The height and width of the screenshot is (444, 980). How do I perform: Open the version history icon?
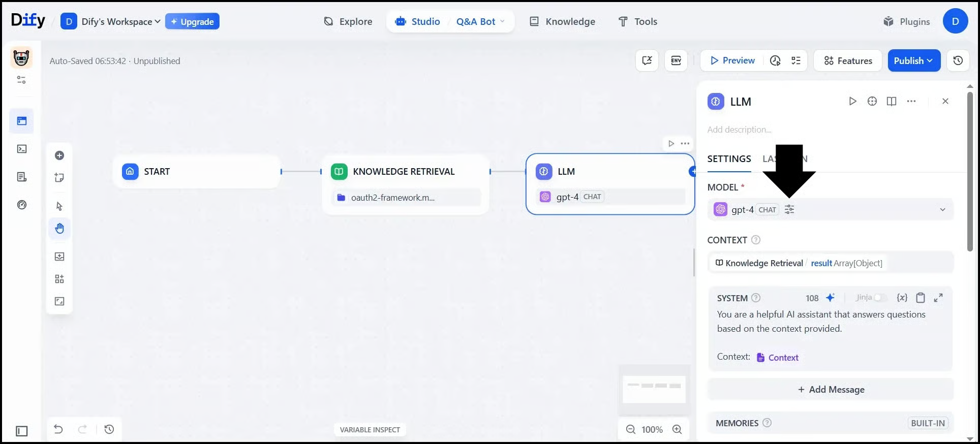958,60
